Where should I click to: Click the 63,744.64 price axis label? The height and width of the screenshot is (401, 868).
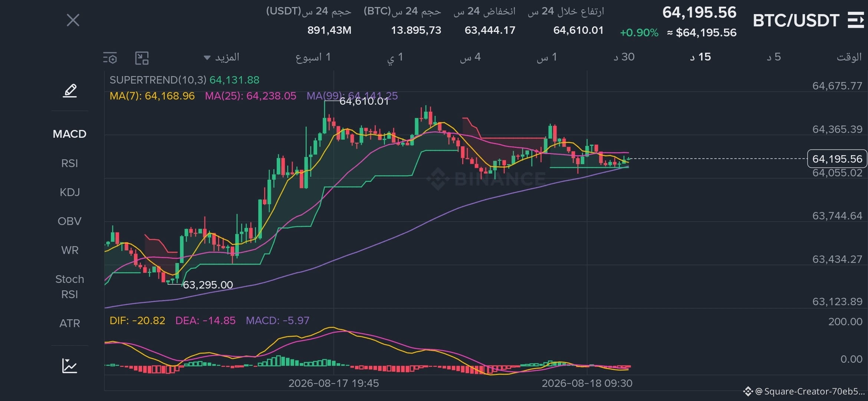837,216
